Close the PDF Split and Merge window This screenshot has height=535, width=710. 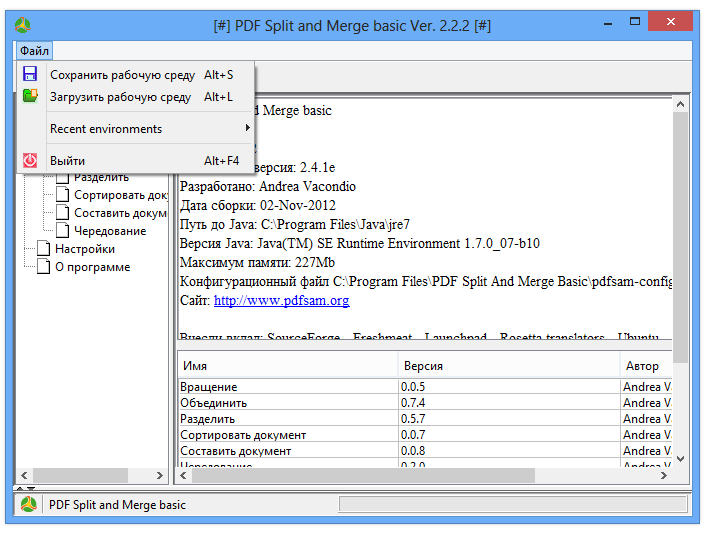tap(671, 21)
